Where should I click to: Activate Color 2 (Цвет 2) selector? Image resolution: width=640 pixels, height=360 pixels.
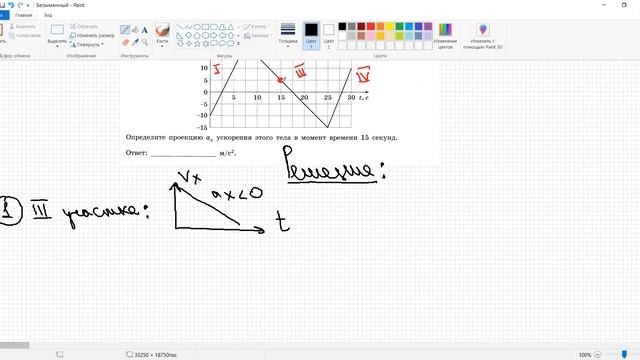click(x=329, y=36)
